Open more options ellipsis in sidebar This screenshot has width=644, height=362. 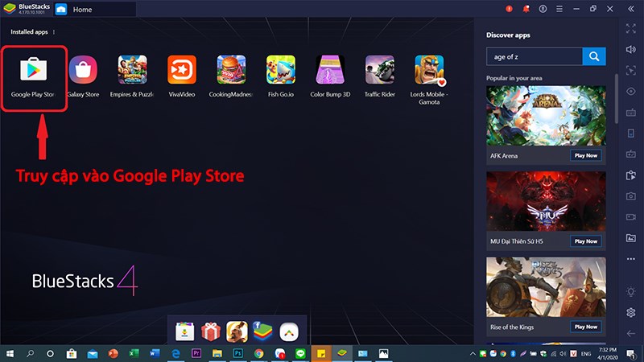point(631,259)
